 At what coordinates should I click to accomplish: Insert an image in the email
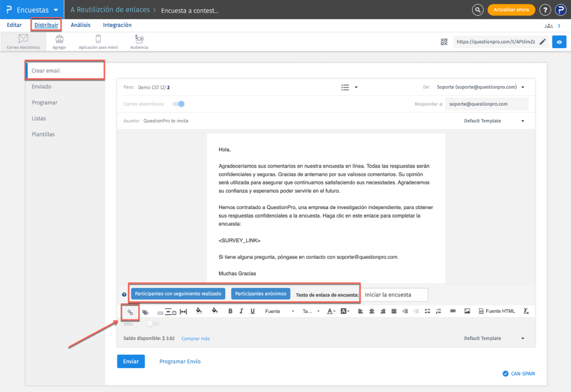pos(467,311)
